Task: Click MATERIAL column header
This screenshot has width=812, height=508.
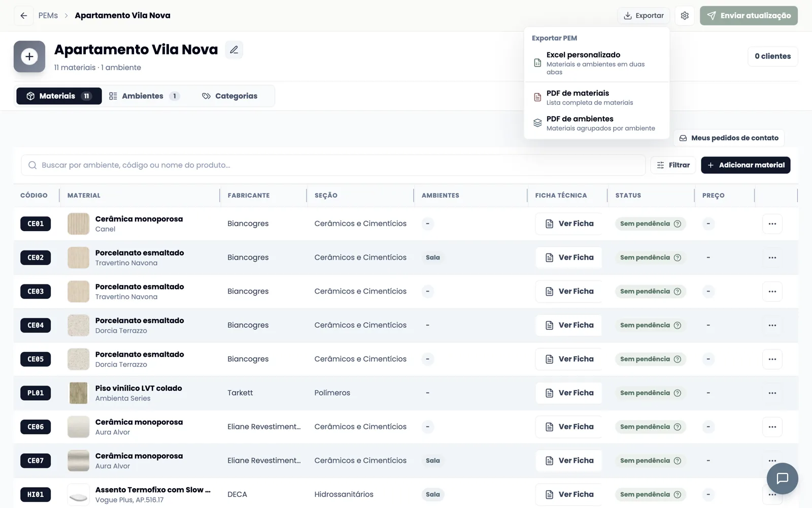Action: (84, 196)
